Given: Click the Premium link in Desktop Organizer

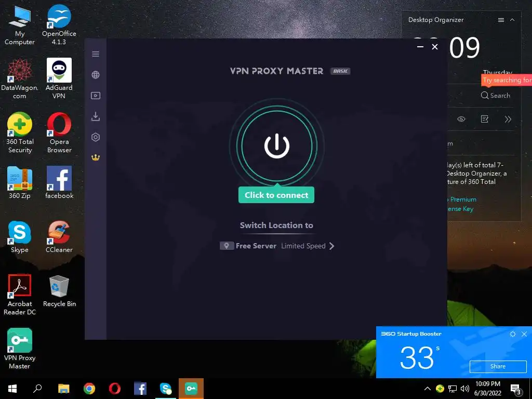Looking at the screenshot, I should (463, 199).
